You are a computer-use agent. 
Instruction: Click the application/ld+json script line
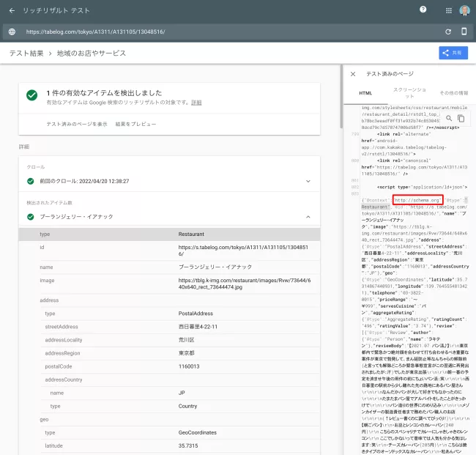tap(422, 187)
